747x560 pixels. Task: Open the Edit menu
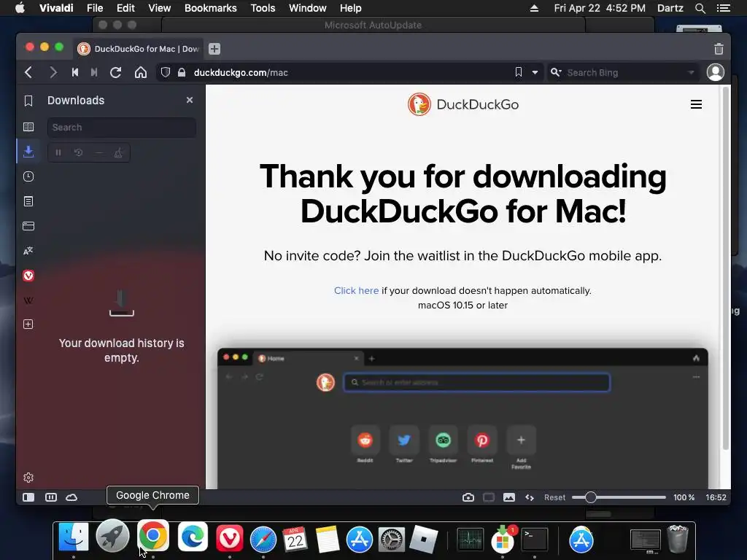tap(125, 8)
